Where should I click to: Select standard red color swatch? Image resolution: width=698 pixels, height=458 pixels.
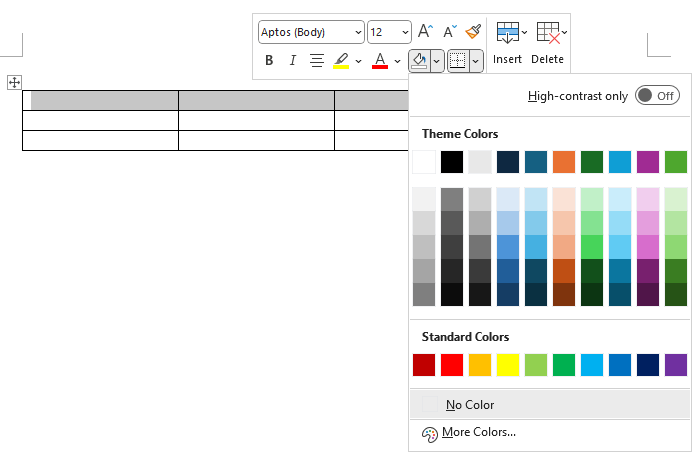452,365
